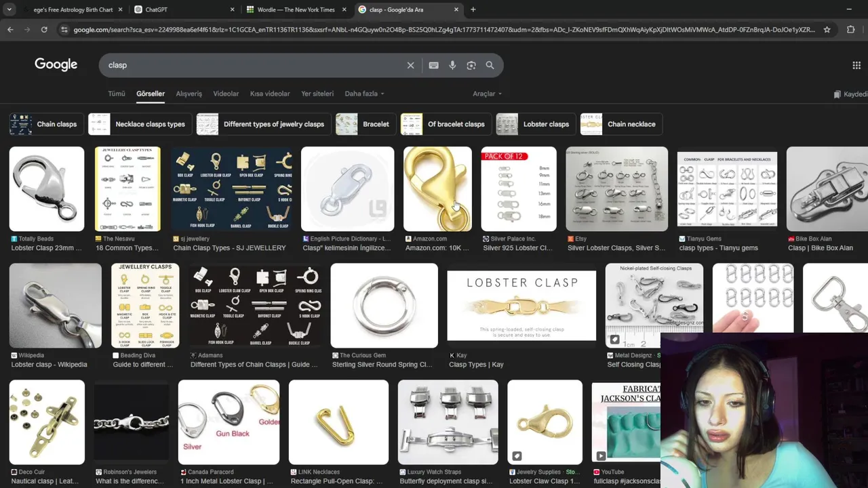The image size is (868, 488).
Task: Run the search with the magnifier icon
Action: click(x=490, y=65)
